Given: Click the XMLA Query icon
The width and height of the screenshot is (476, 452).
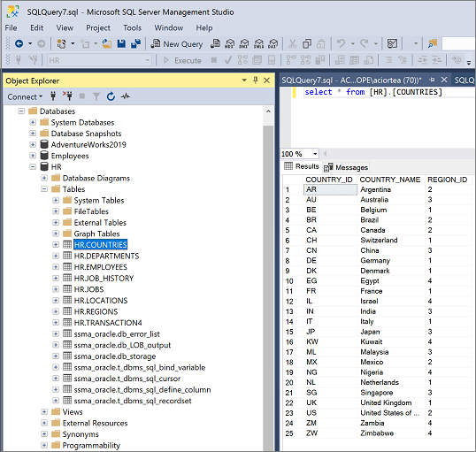Looking at the screenshot, I should coord(258,44).
